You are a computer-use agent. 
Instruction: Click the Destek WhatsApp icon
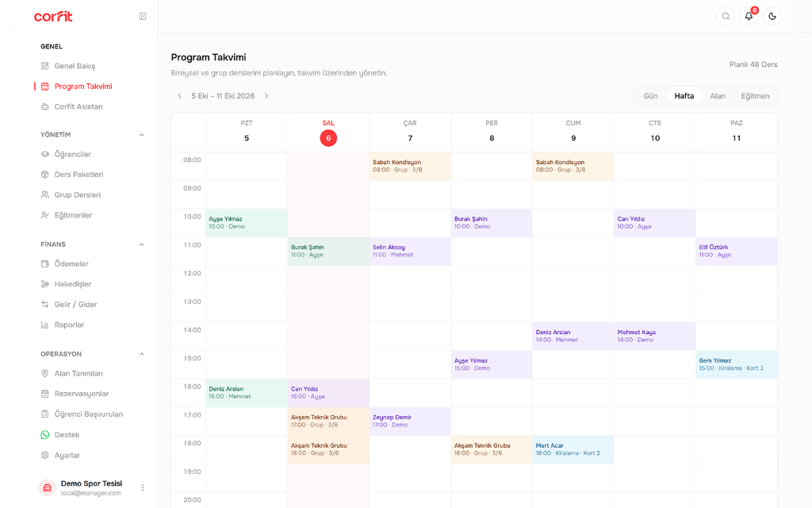(x=45, y=435)
